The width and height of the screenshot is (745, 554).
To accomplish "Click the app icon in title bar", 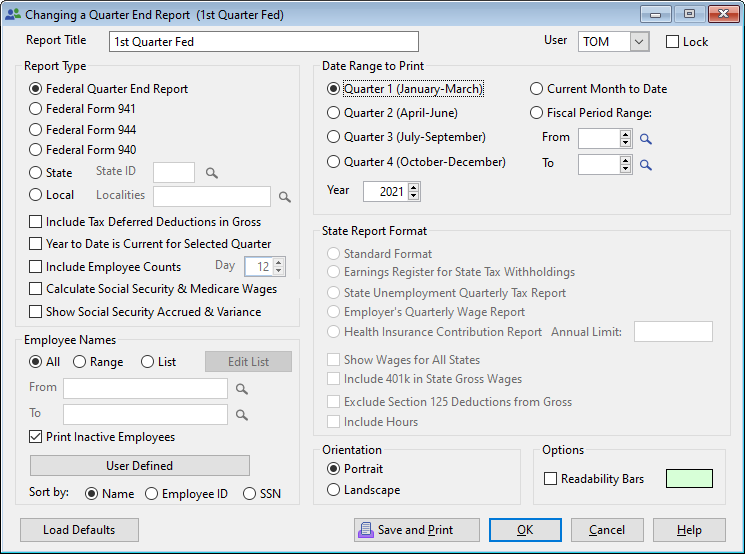I will point(12,15).
